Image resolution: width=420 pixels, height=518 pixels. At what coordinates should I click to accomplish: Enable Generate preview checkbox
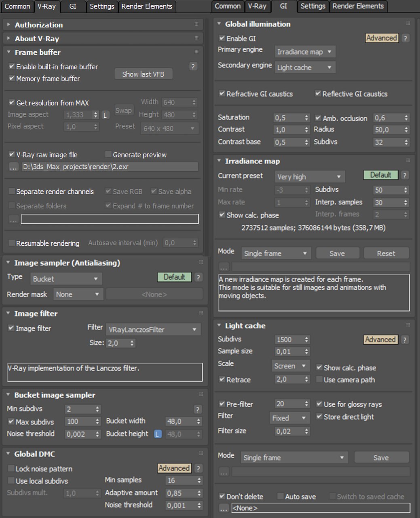tap(108, 154)
